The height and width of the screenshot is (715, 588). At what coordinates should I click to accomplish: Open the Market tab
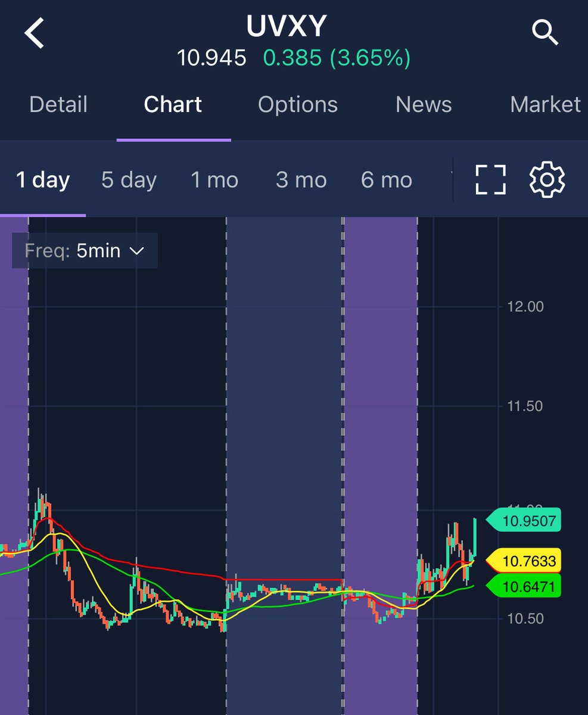click(546, 104)
